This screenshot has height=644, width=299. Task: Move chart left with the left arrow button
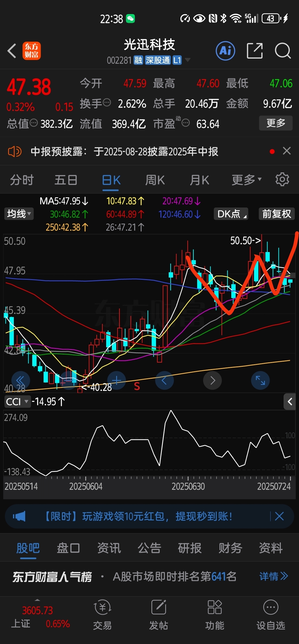coord(164,381)
